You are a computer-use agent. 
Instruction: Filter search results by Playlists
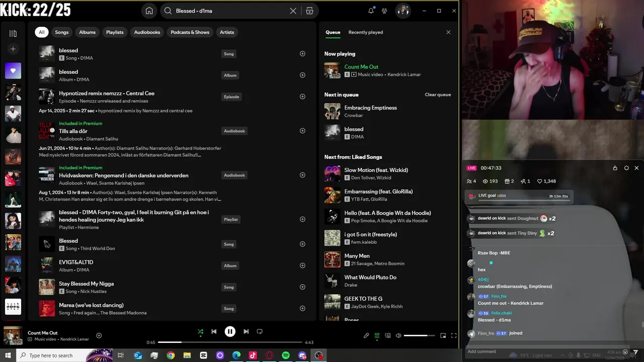click(115, 32)
